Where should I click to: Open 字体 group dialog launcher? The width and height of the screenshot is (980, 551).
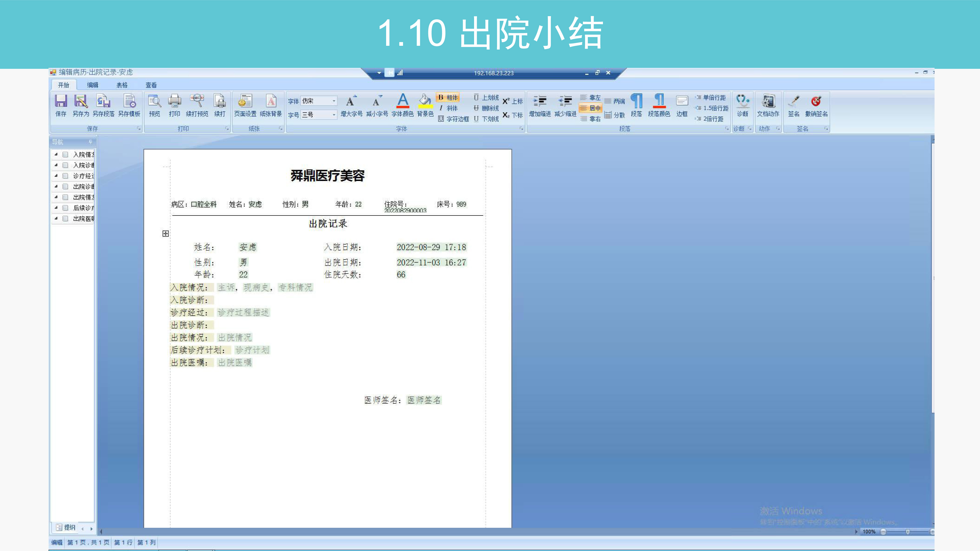click(521, 129)
